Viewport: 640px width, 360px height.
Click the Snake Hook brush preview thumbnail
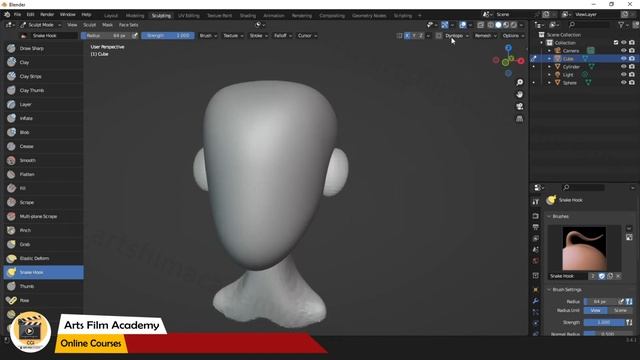584,249
